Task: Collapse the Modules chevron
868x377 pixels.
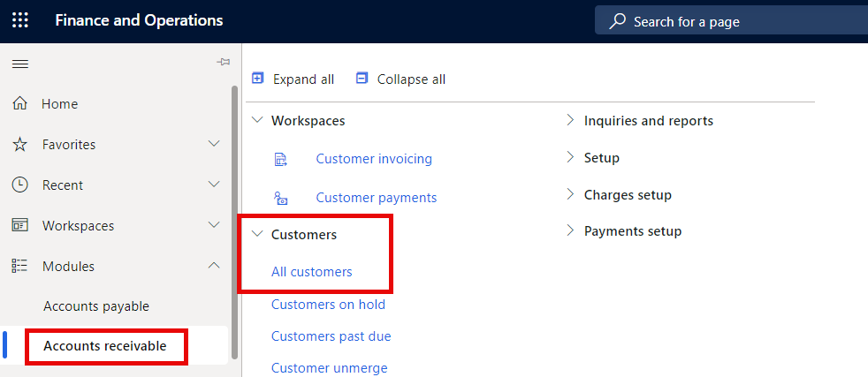Action: coord(214,266)
